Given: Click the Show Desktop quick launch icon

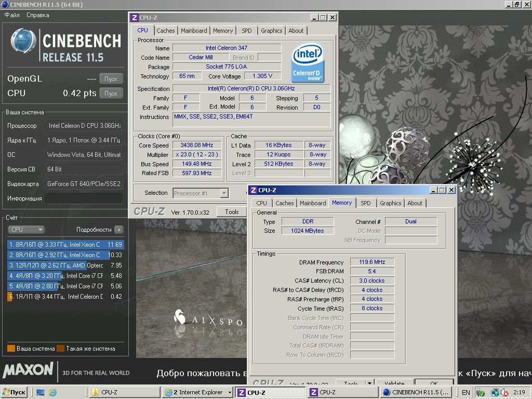Looking at the screenshot, I should [x=41, y=393].
